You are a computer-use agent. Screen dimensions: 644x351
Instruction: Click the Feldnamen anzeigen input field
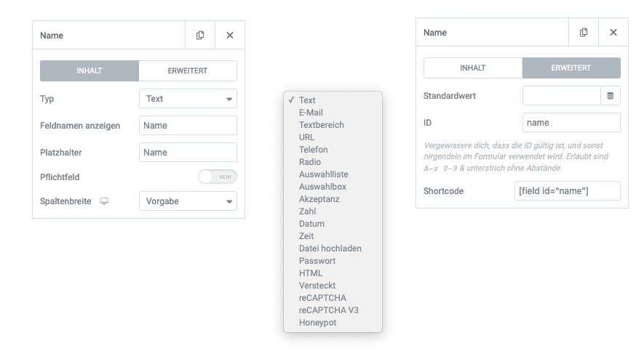[x=188, y=126]
